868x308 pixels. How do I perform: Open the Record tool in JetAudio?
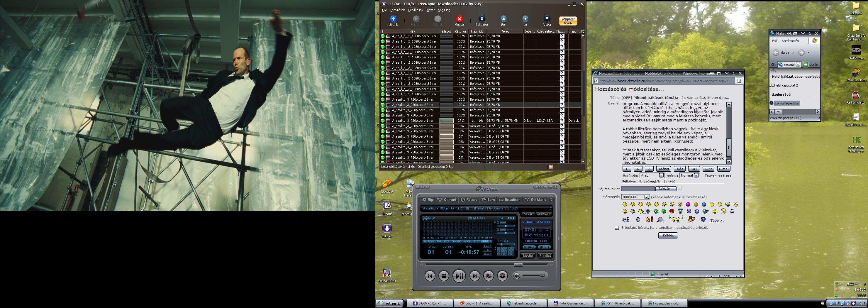(469, 199)
